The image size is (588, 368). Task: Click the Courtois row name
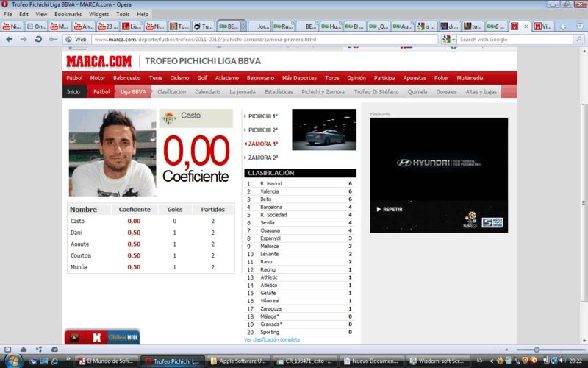[81, 255]
